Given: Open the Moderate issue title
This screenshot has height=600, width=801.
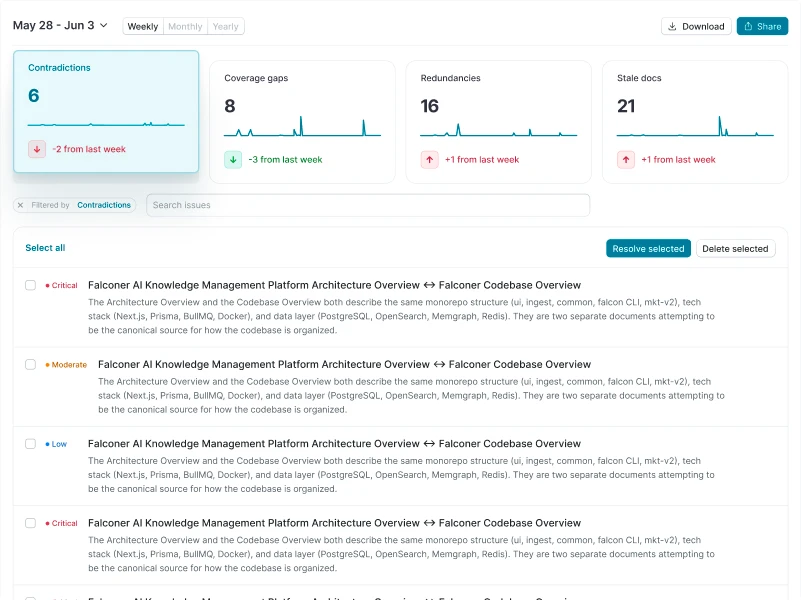Looking at the screenshot, I should pyautogui.click(x=344, y=364).
